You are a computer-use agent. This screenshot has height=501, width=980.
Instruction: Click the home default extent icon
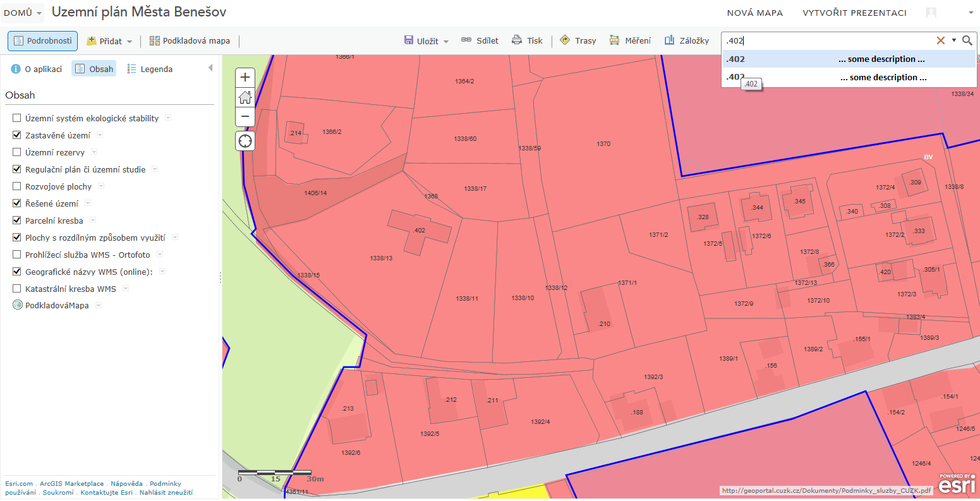coord(245,97)
